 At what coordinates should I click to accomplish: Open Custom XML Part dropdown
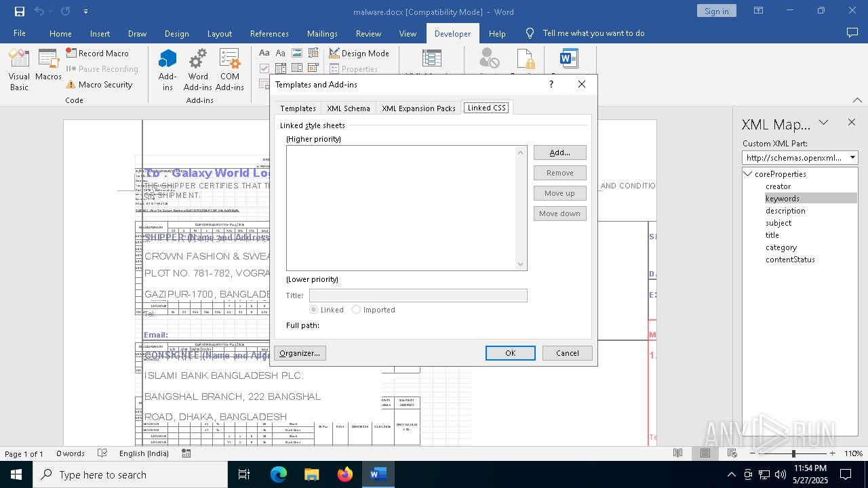(x=853, y=157)
